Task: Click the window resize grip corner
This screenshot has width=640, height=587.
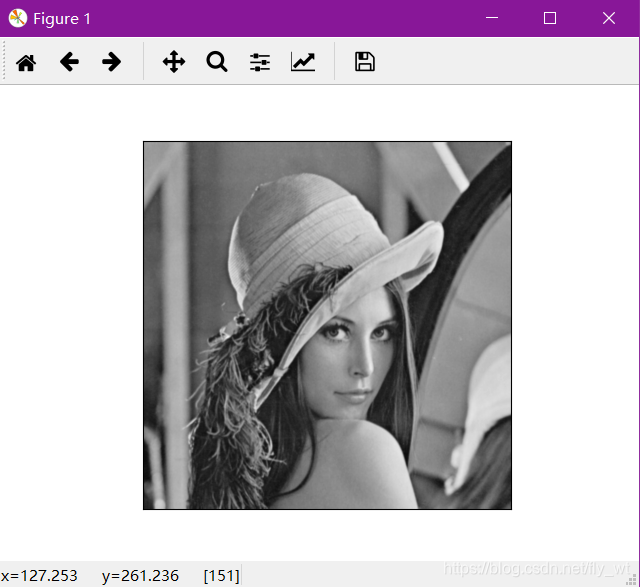Action: tap(632, 579)
